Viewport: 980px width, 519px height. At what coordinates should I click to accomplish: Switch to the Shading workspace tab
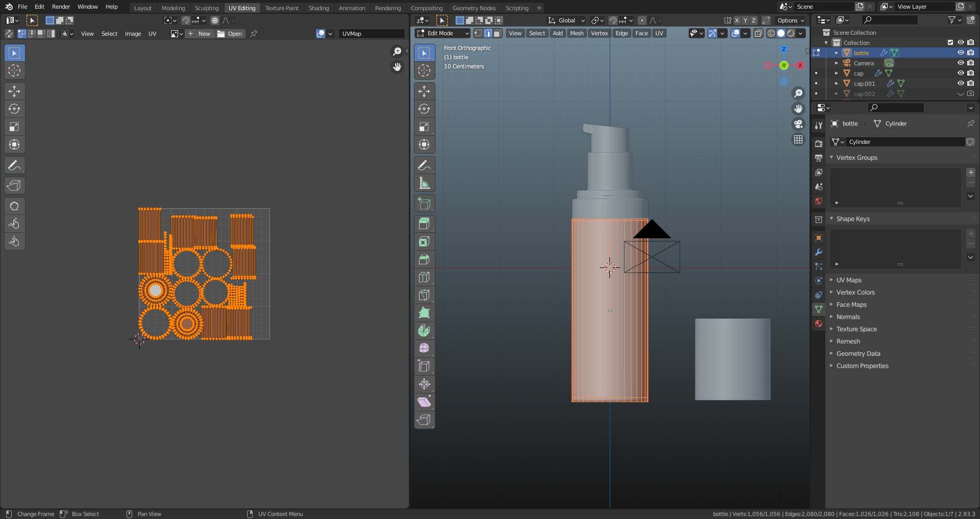coord(318,8)
